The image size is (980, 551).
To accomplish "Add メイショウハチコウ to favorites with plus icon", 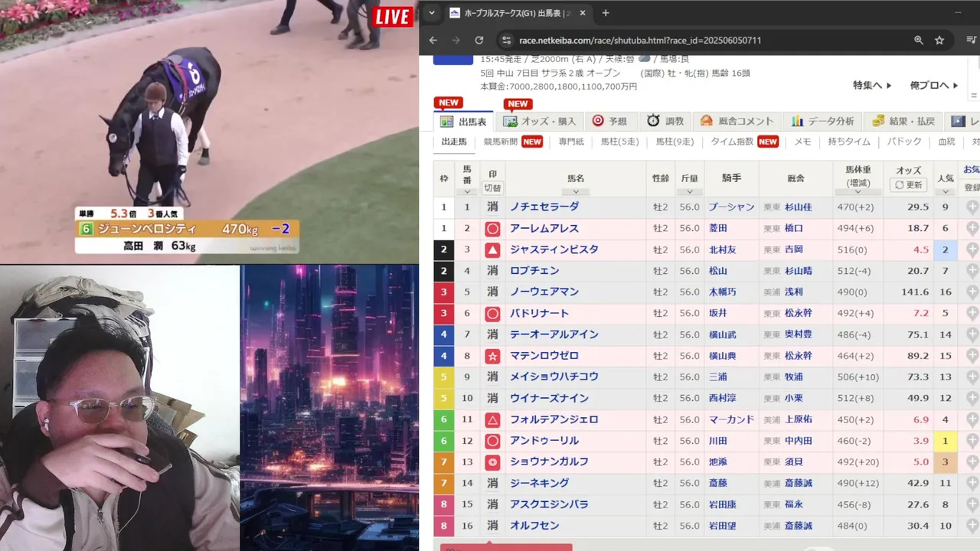I will point(972,377).
